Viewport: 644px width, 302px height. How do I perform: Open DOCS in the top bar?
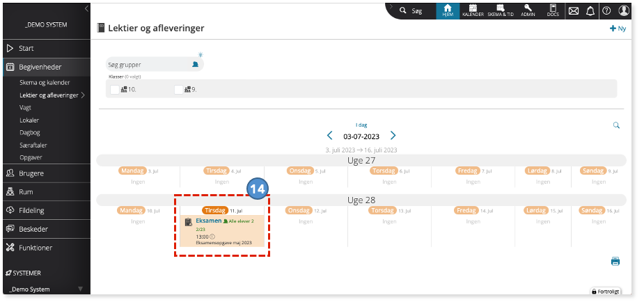553,11
